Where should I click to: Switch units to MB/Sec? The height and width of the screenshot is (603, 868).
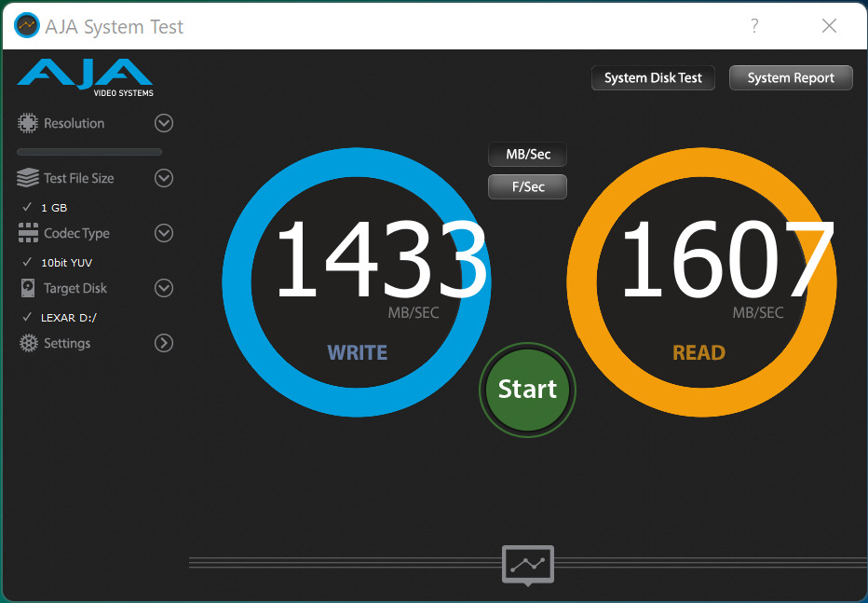(x=528, y=155)
